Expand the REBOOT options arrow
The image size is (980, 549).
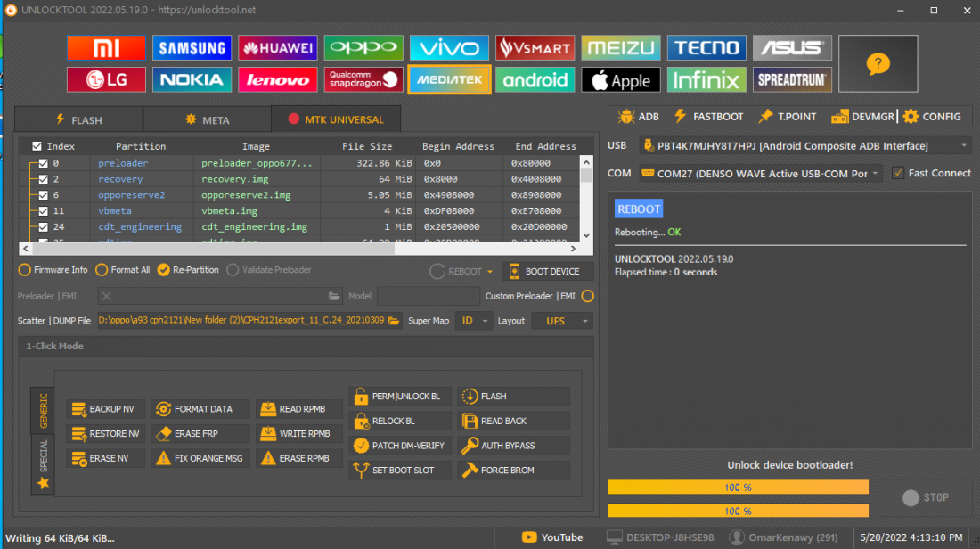tap(490, 271)
